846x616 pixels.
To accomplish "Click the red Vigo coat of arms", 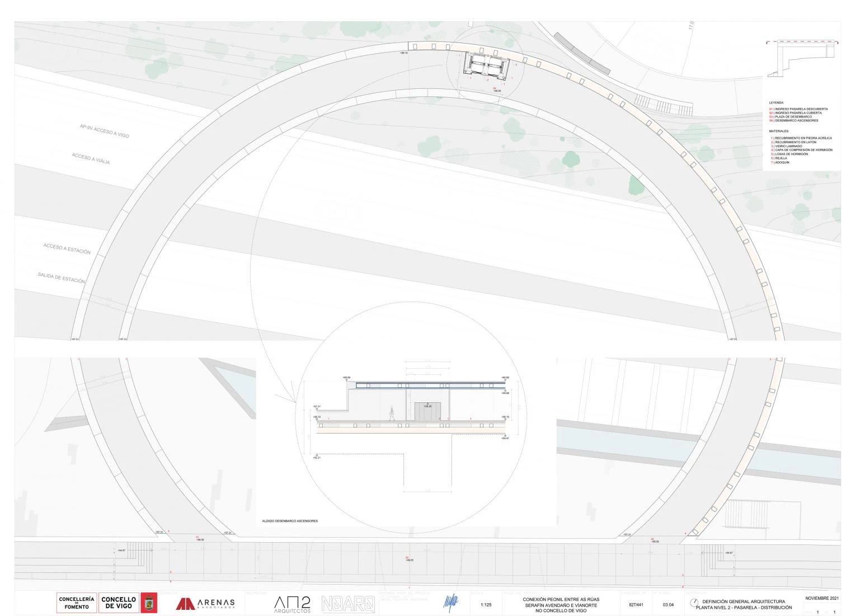I will coord(149,603).
